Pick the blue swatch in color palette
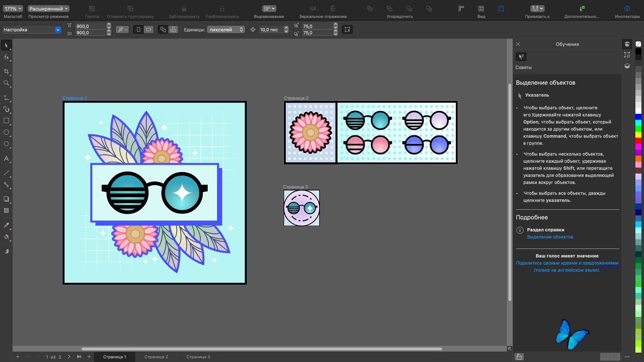 [638, 117]
